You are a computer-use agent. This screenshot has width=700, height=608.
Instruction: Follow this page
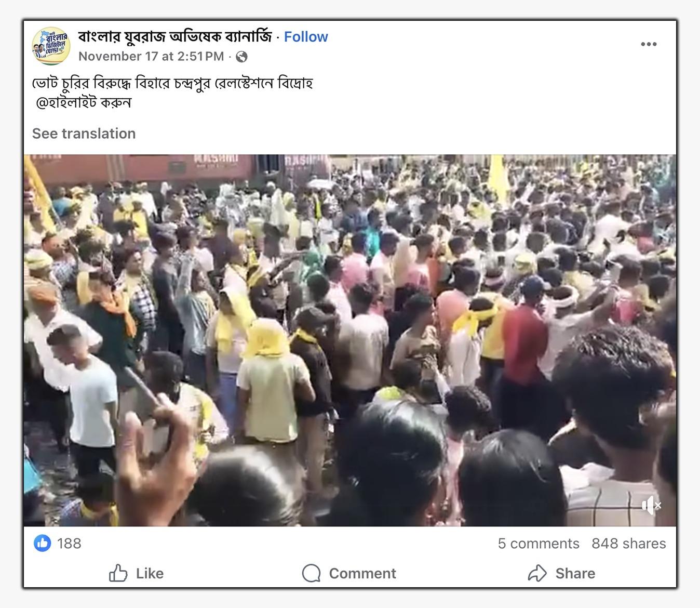pos(306,37)
